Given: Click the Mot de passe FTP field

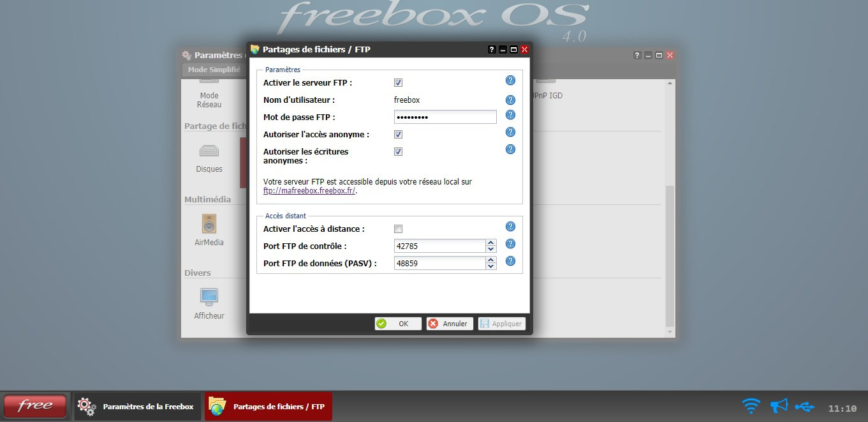Looking at the screenshot, I should (x=445, y=117).
